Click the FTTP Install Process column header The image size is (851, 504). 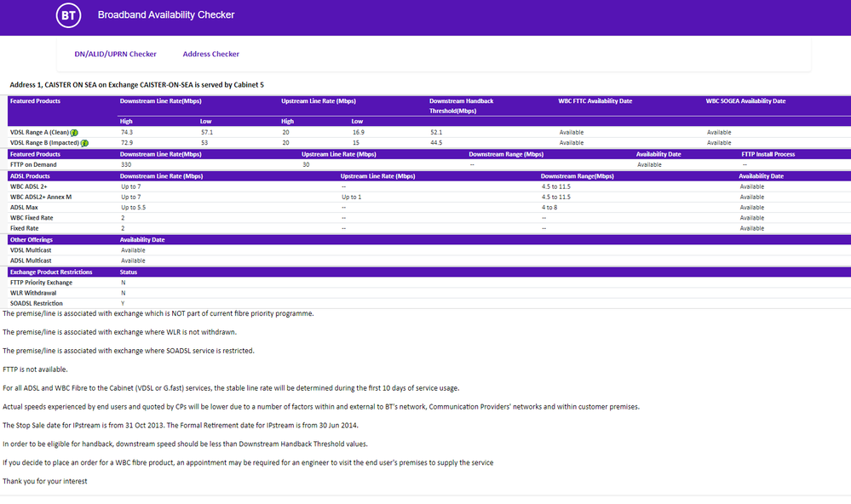768,154
